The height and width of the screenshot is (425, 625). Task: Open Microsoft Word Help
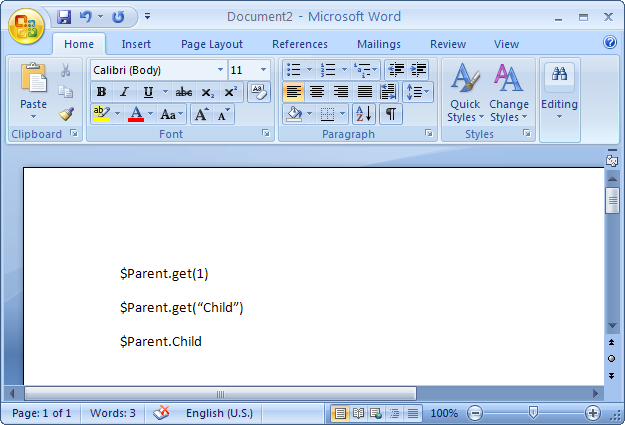click(610, 42)
